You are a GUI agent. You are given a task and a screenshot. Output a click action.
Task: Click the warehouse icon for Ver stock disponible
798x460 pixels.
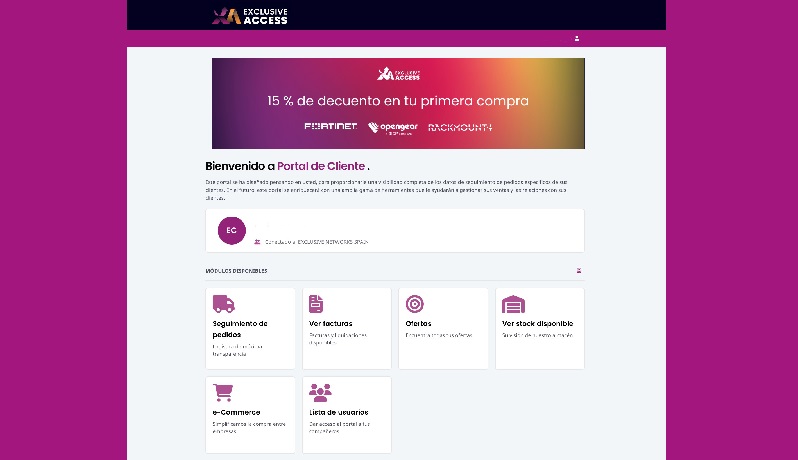513,304
